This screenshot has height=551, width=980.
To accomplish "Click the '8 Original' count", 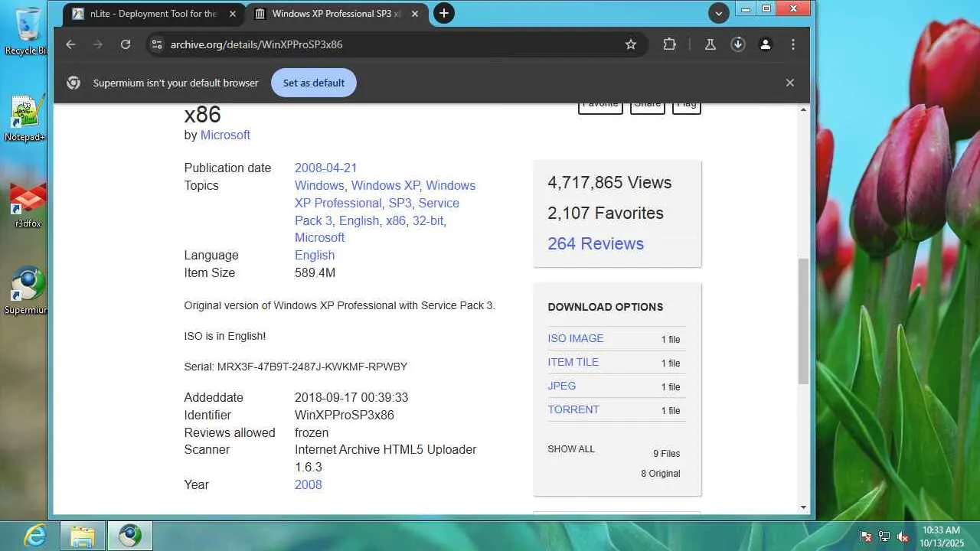I will click(661, 474).
